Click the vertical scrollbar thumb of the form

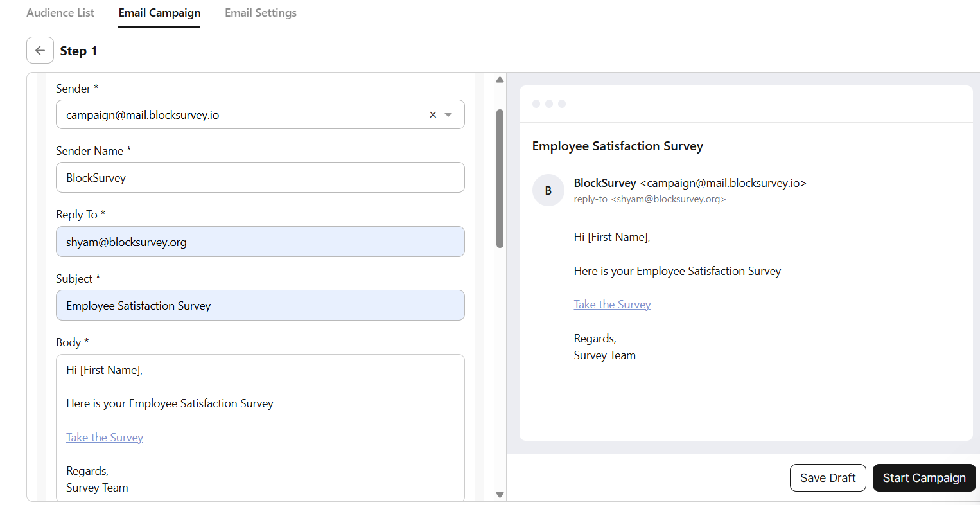(500, 179)
